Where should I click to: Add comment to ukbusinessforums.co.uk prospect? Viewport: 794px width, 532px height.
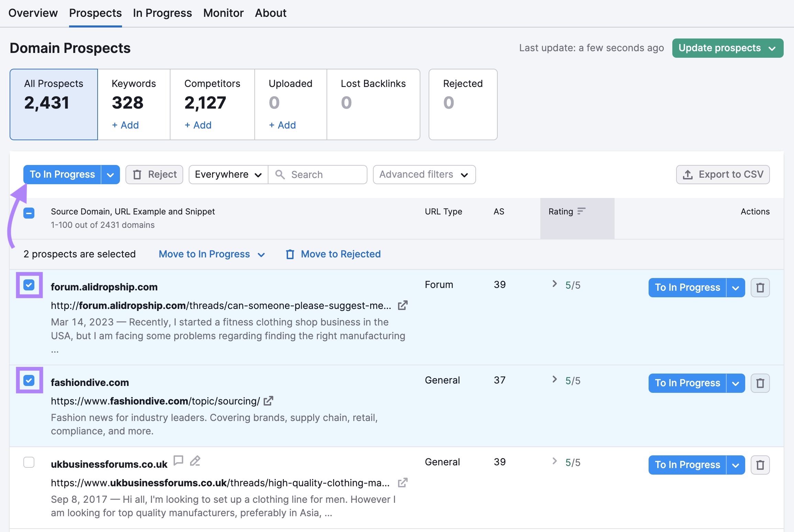tap(178, 460)
